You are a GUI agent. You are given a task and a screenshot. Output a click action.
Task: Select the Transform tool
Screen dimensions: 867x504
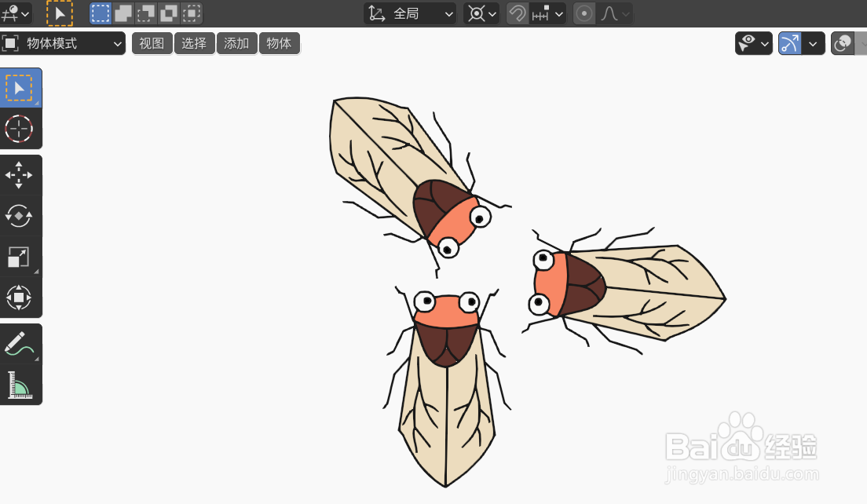tap(20, 298)
